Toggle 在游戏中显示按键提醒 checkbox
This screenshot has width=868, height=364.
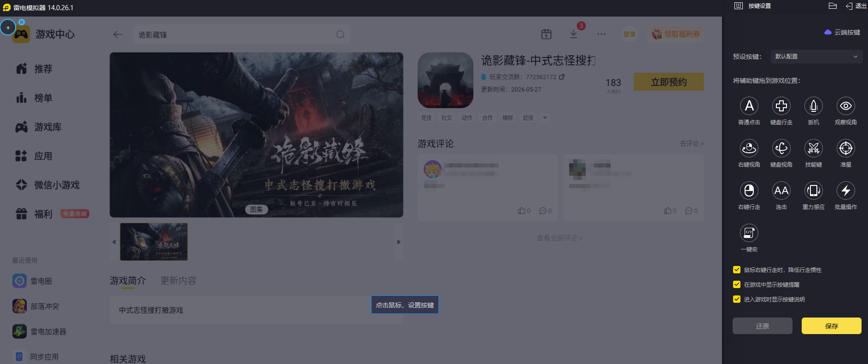pyautogui.click(x=737, y=284)
